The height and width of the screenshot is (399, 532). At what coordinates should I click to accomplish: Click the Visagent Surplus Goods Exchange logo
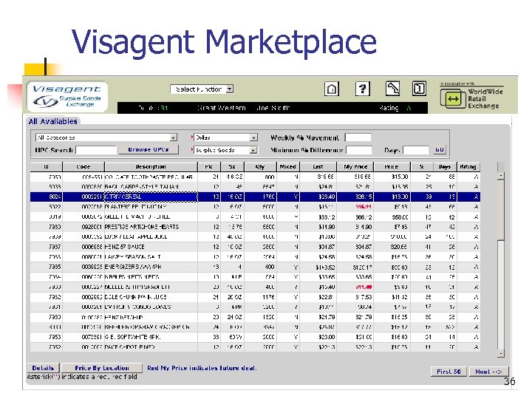(x=67, y=96)
